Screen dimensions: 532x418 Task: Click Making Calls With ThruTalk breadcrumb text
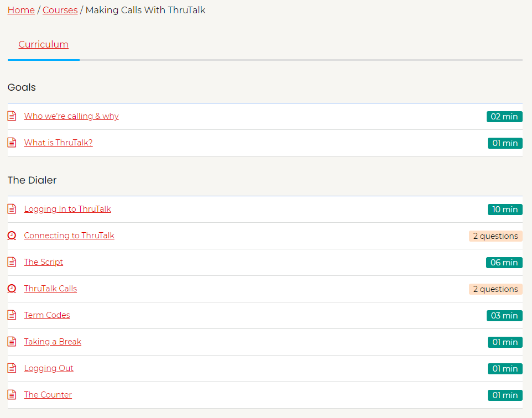pyautogui.click(x=145, y=10)
